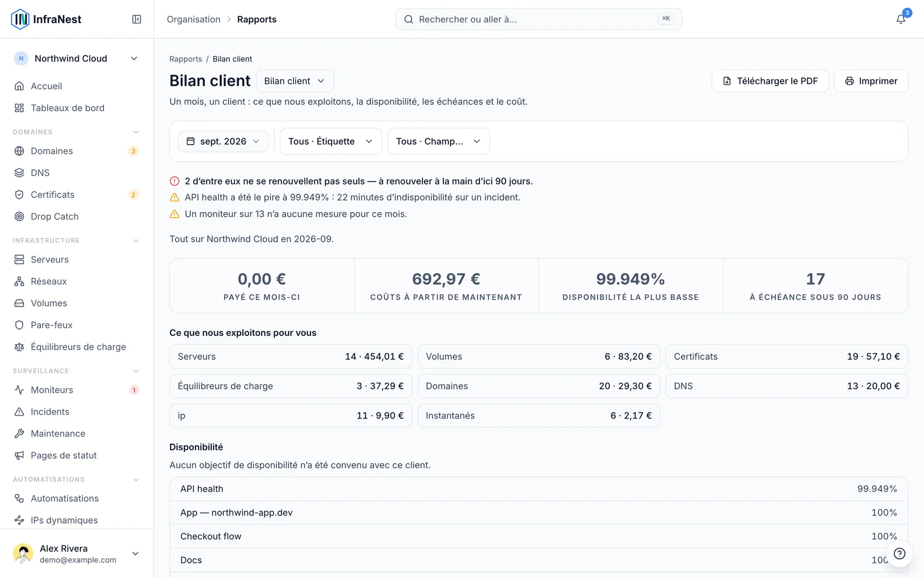Click the Domaines globe icon
924x578 pixels.
click(x=19, y=151)
